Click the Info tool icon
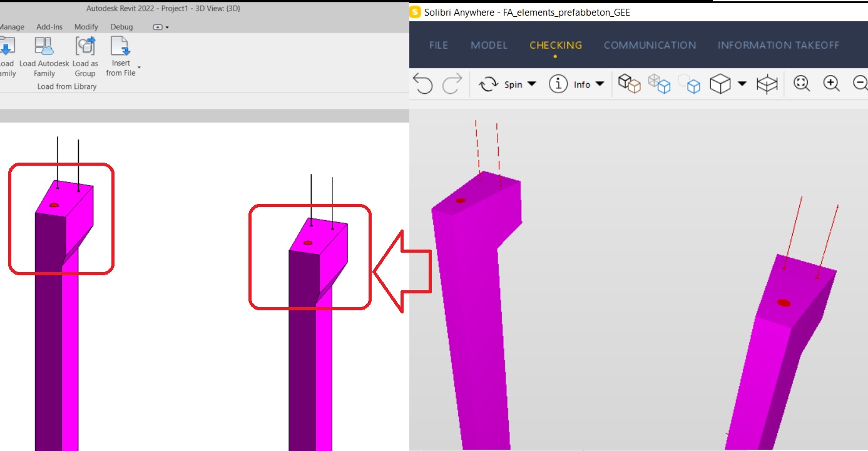This screenshot has height=451, width=868. 559,83
